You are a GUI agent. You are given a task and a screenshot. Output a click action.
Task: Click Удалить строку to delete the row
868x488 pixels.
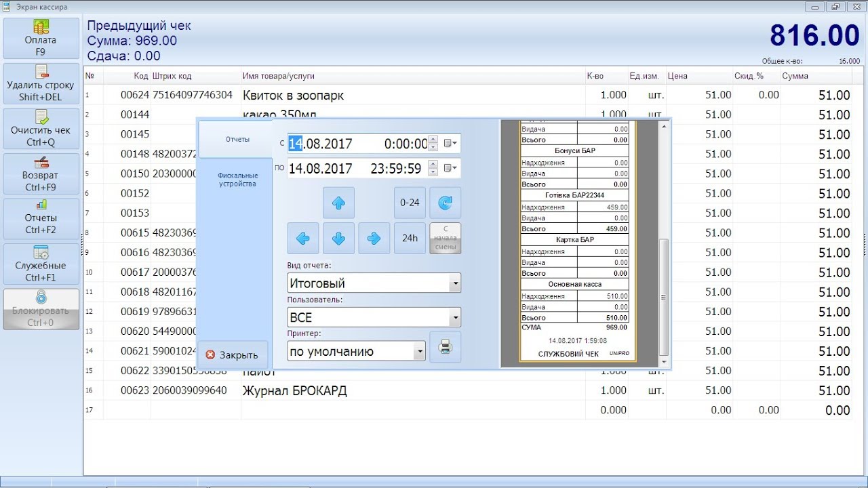point(41,85)
